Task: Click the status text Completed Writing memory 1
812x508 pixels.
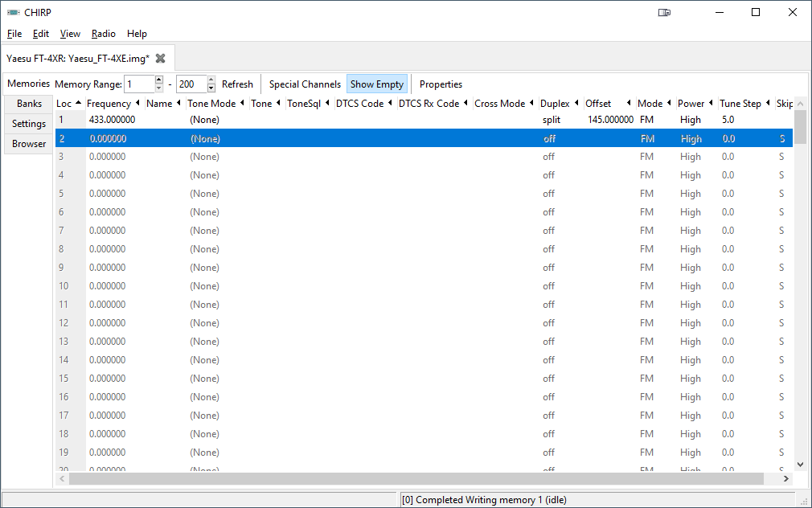Action: (x=484, y=500)
